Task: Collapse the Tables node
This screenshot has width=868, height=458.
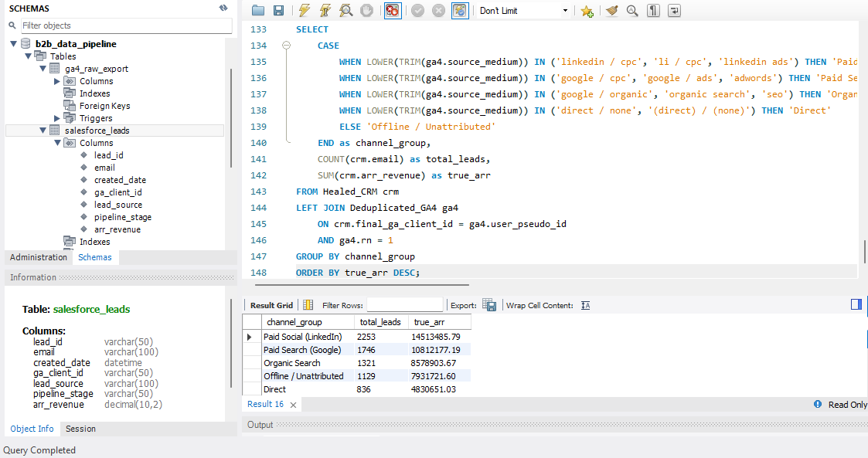Action: [x=29, y=56]
